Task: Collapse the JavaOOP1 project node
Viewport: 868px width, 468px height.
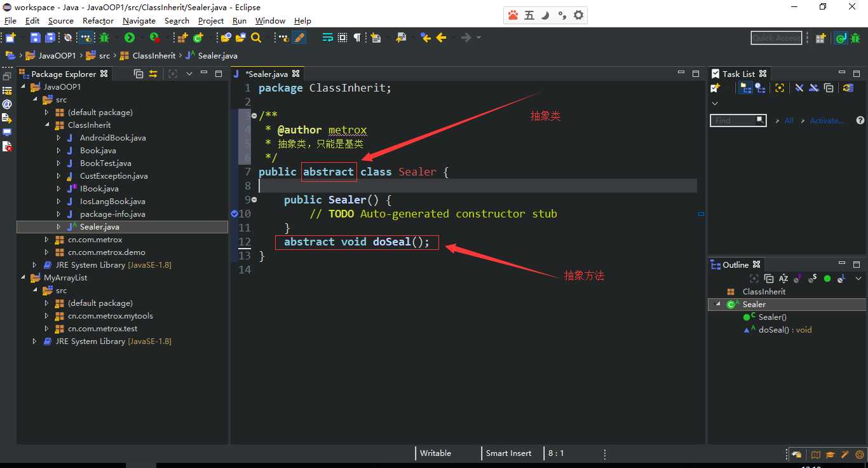Action: [24, 87]
